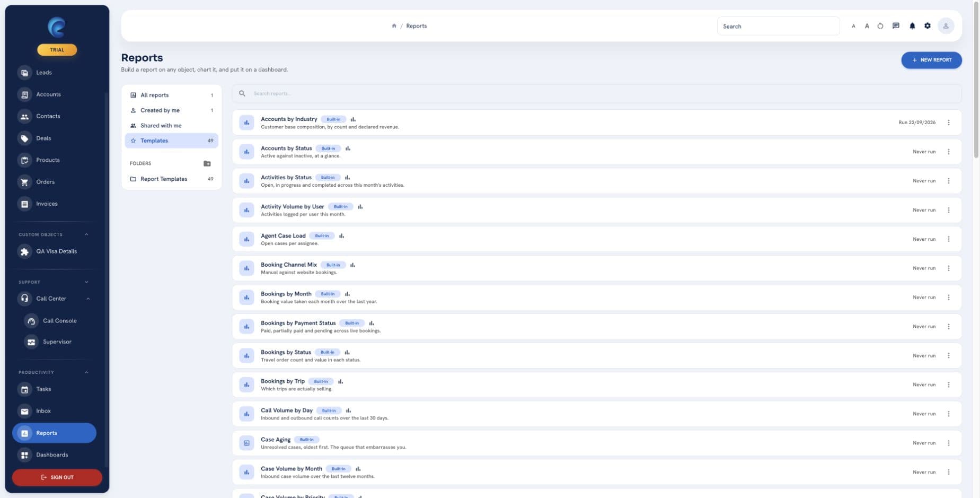Click the home icon in the breadcrumb
The height and width of the screenshot is (498, 980).
394,26
